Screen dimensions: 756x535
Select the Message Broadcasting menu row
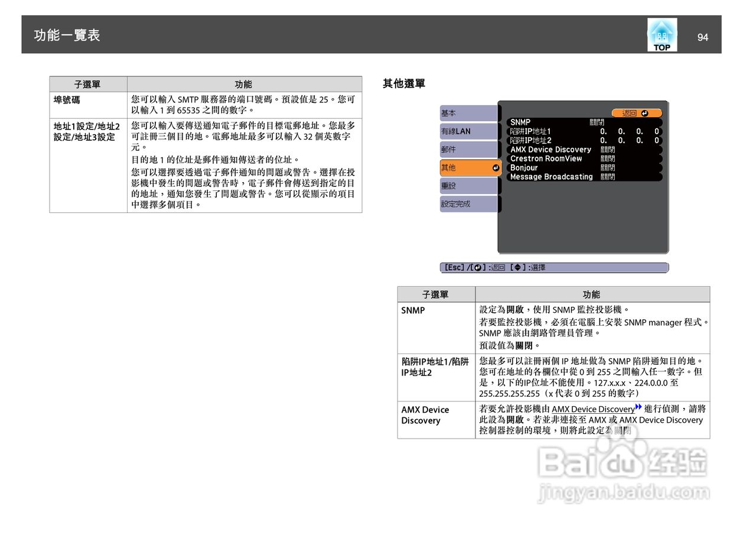click(585, 177)
